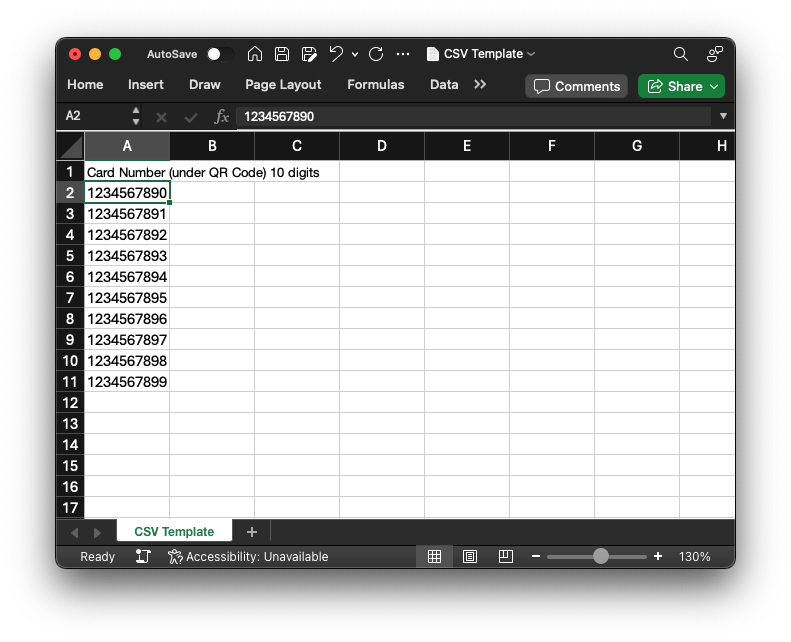Select column D header
The width and height of the screenshot is (791, 642).
(382, 146)
